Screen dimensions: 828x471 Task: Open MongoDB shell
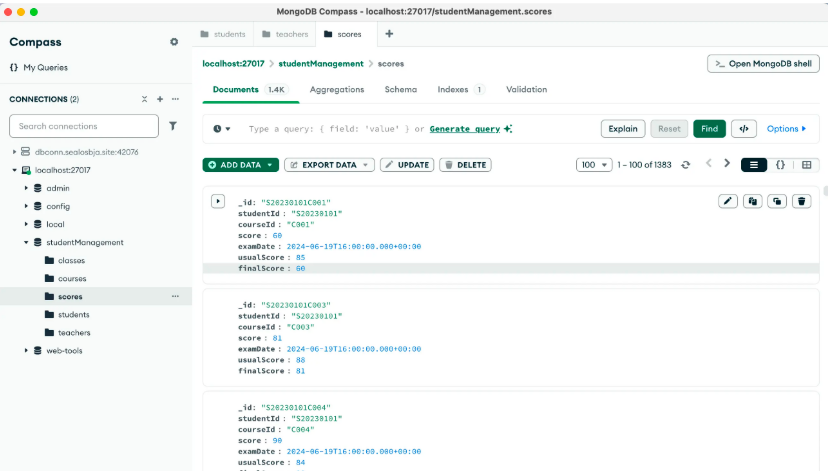(763, 64)
